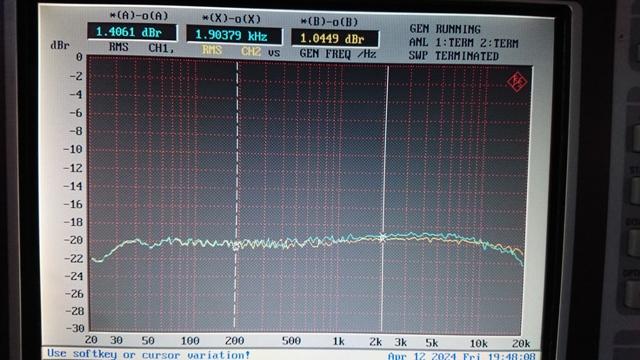Click the *(X)-o(X) cursor header
Screen dimensions: 640x360
point(231,19)
